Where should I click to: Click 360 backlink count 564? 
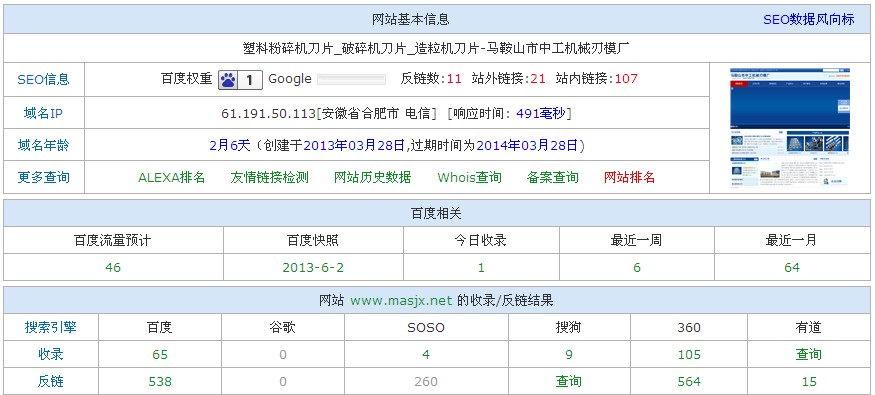click(x=689, y=382)
